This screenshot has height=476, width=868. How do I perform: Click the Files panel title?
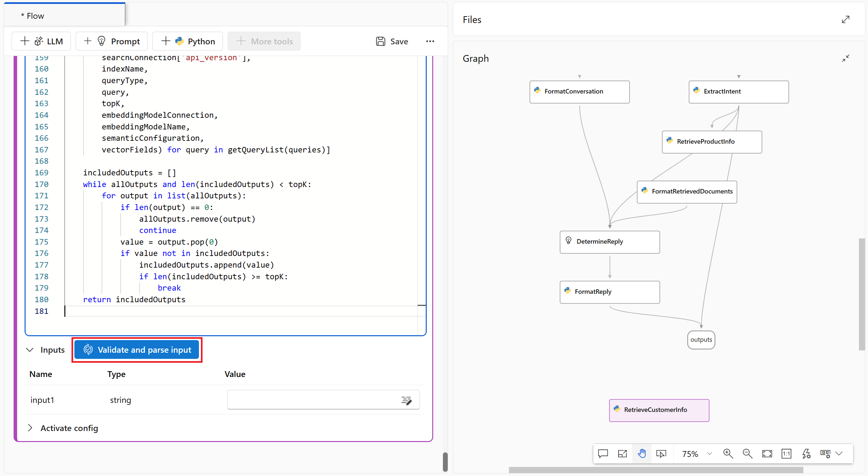(x=472, y=19)
